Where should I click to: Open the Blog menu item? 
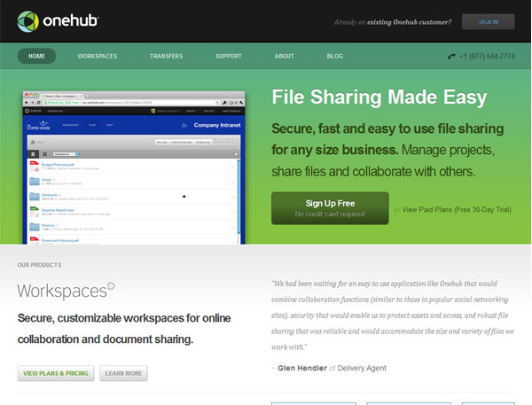click(334, 56)
